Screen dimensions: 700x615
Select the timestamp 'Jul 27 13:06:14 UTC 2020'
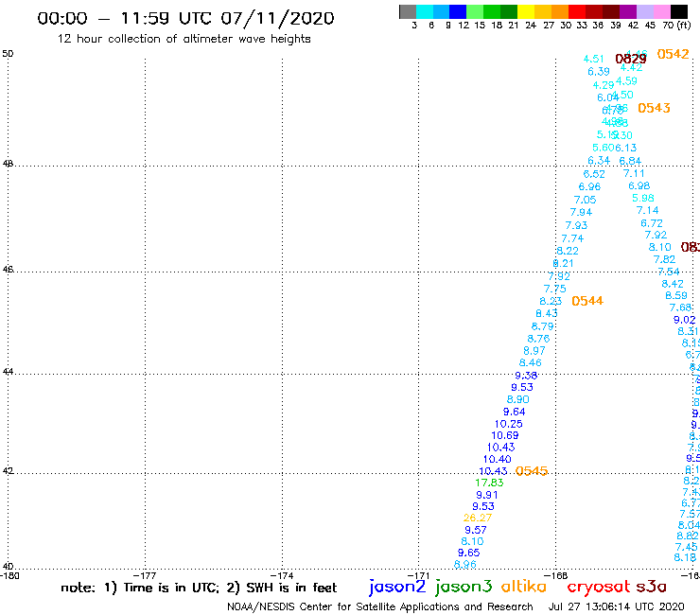[616, 606]
